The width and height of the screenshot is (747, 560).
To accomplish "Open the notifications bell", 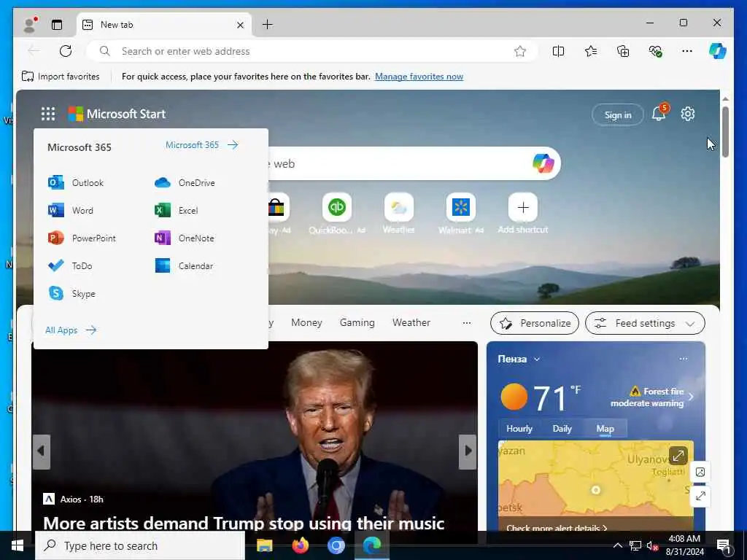I will coord(659,114).
